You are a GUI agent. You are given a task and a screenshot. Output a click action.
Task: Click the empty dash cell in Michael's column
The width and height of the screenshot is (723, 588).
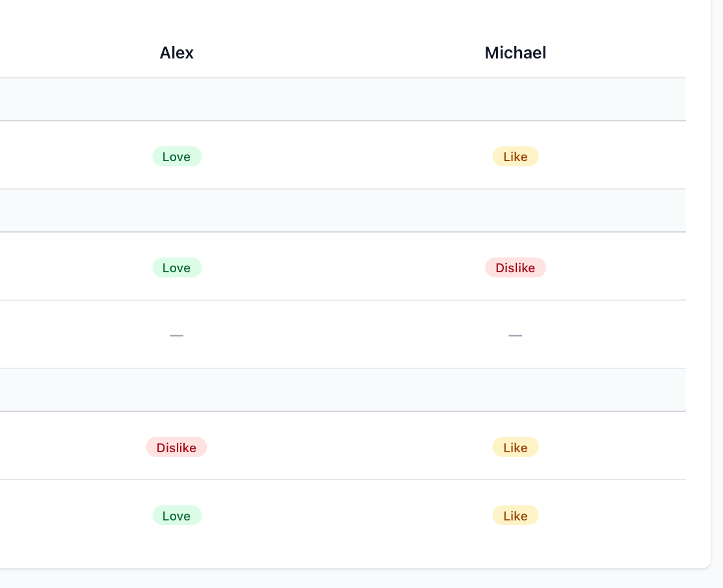tap(515, 335)
